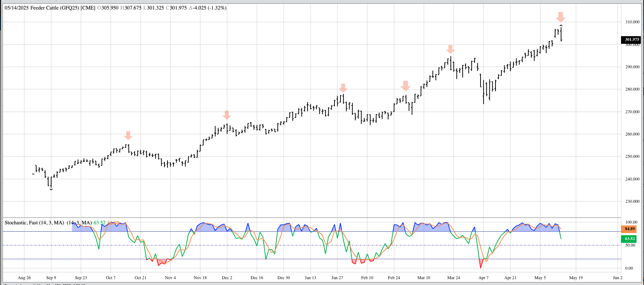This screenshot has height=285, width=644.
Task: Select the pink arrow near Mar 24 peak
Action: click(x=451, y=49)
